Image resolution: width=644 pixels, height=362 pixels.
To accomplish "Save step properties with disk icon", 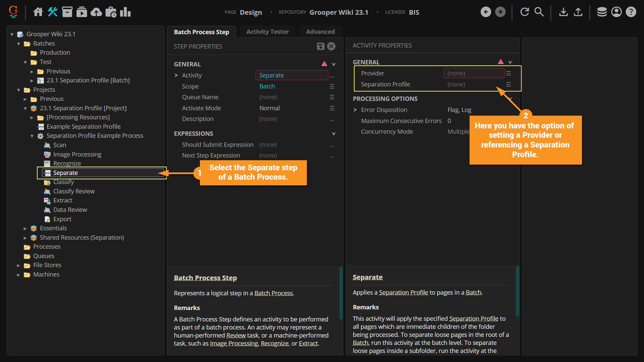I will 320,46.
